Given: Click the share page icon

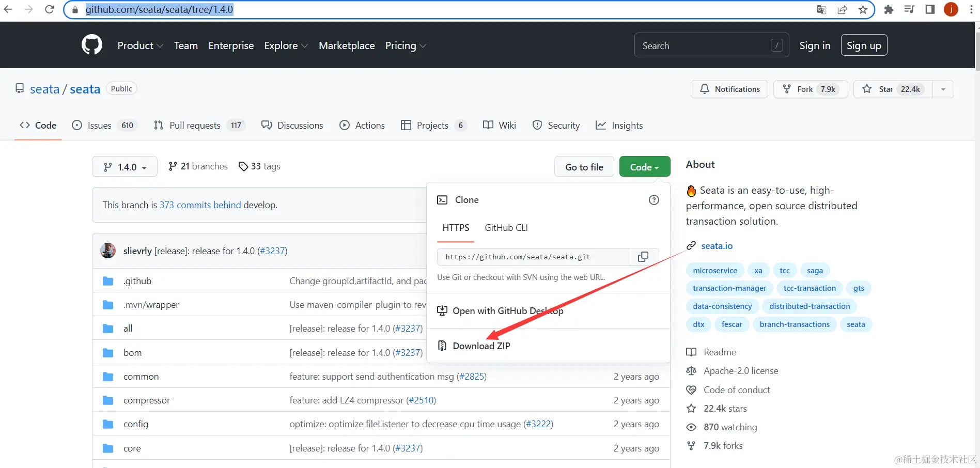Looking at the screenshot, I should (x=842, y=9).
